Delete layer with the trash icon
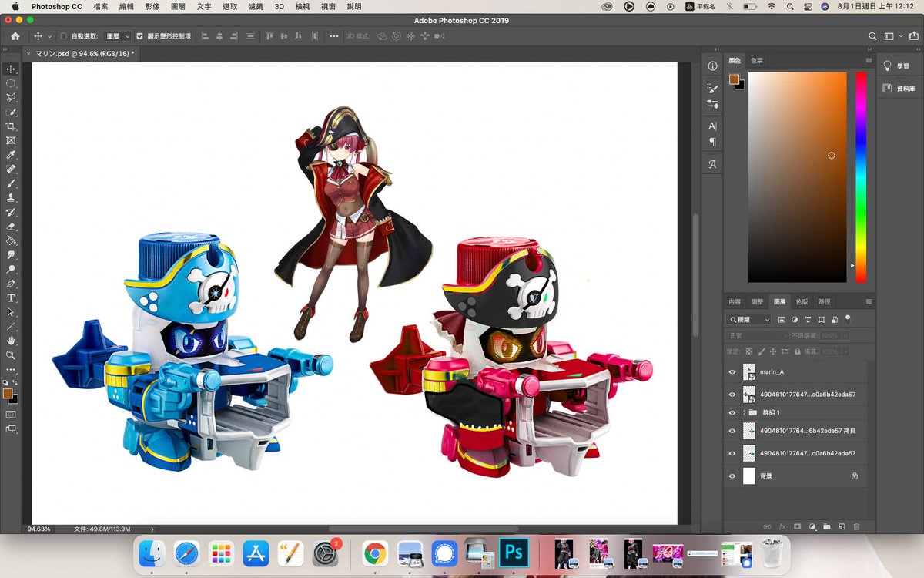Screen dimensions: 924x578 click(x=855, y=526)
